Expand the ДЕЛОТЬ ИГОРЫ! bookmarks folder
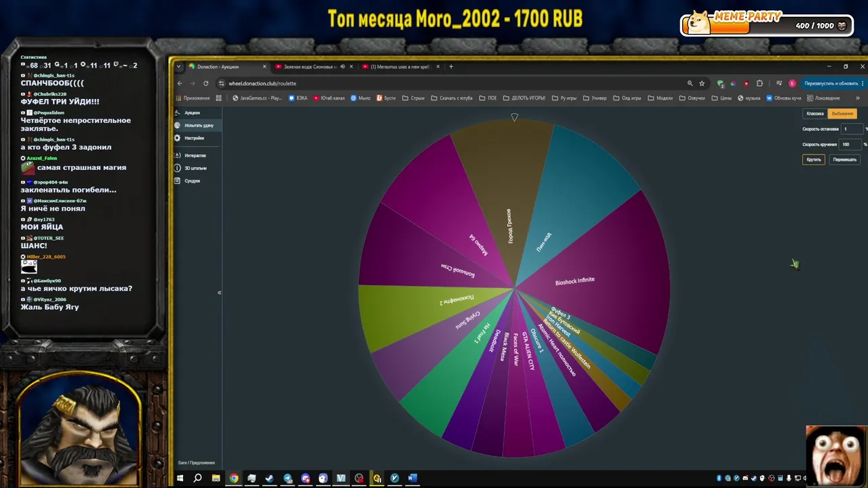The width and height of the screenshot is (868, 488). pos(524,98)
